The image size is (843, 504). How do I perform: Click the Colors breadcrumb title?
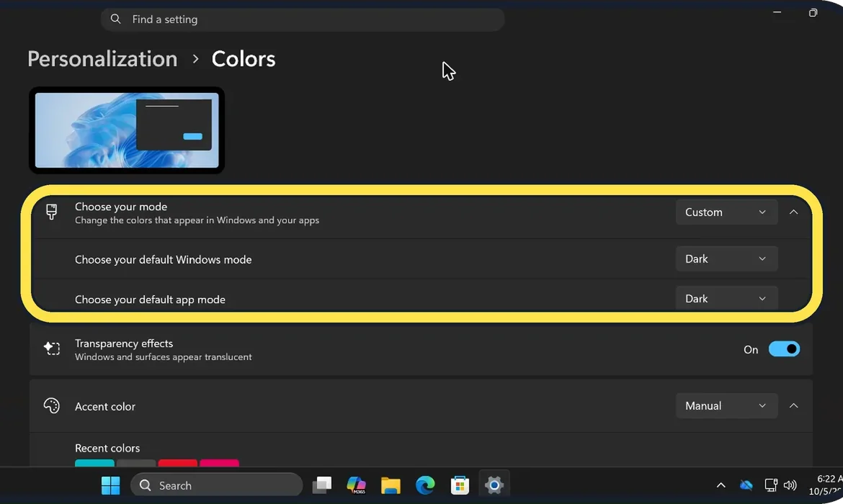coord(243,58)
